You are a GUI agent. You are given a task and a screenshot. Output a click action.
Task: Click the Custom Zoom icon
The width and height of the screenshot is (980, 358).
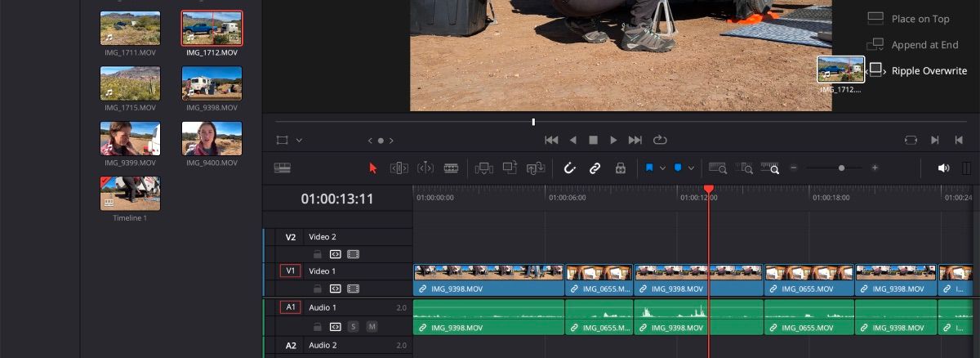click(x=770, y=168)
